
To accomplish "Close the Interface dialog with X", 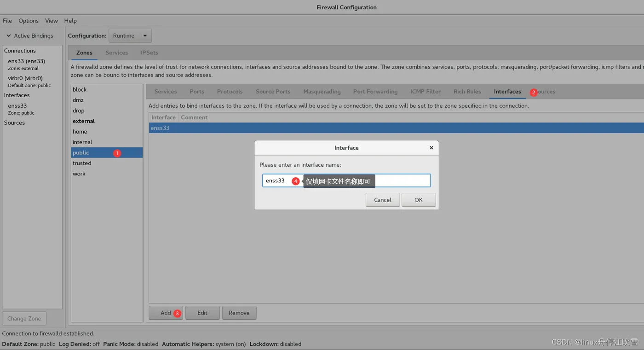I will click(x=431, y=148).
